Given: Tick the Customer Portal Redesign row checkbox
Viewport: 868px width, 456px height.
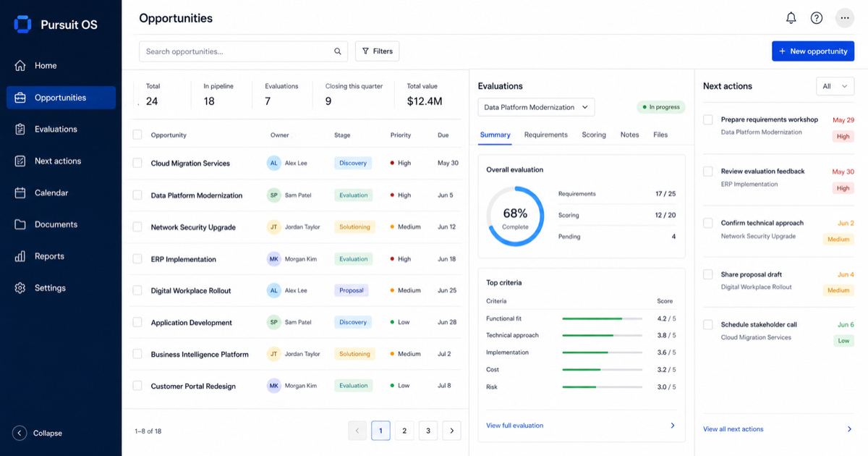Looking at the screenshot, I should click(137, 387).
